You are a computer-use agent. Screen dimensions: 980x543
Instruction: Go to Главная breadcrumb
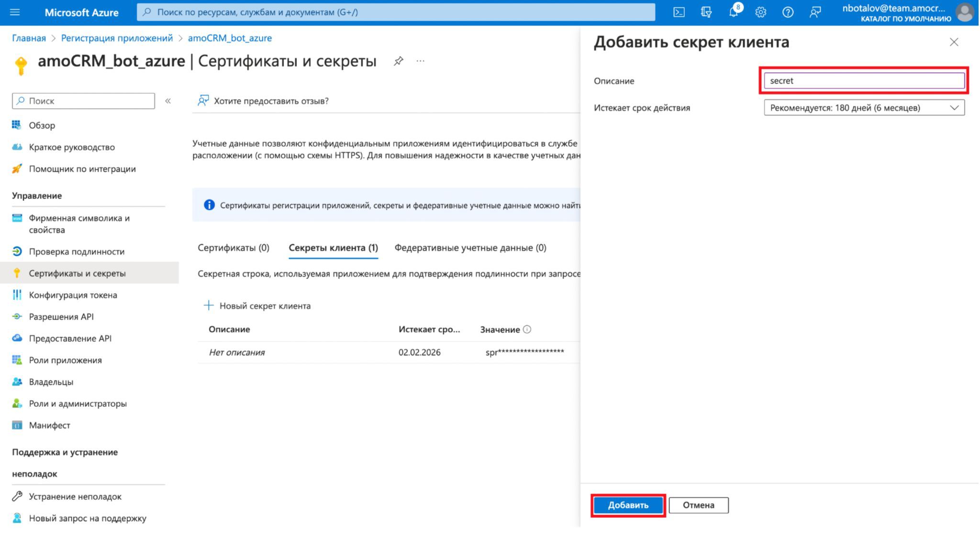click(x=29, y=38)
